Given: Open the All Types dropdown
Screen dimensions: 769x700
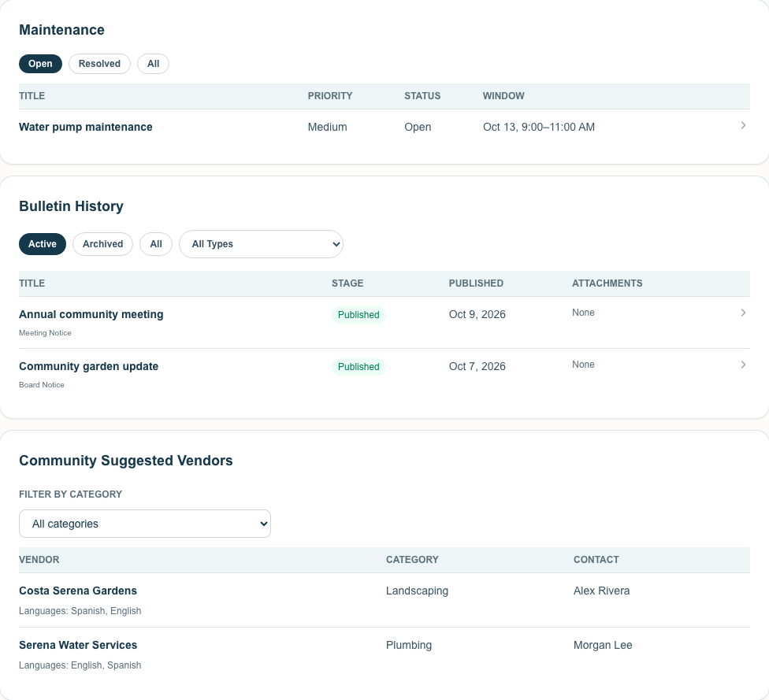Looking at the screenshot, I should pos(261,244).
